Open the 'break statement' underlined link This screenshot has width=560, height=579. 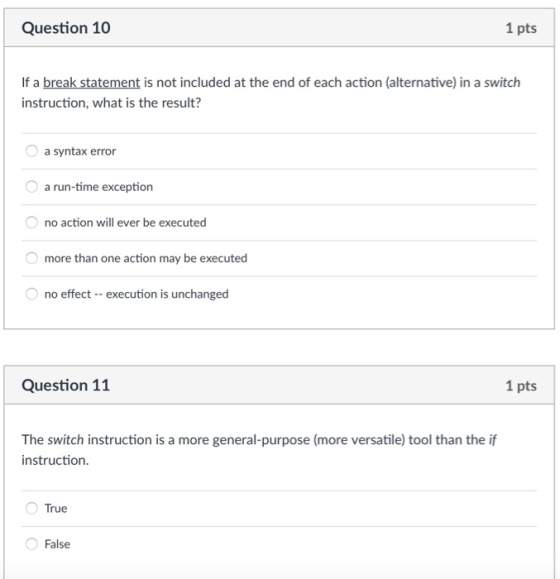tap(92, 82)
